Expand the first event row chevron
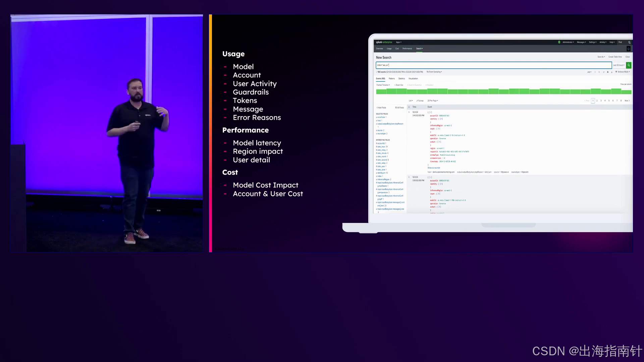This screenshot has width=644, height=362. [409, 112]
